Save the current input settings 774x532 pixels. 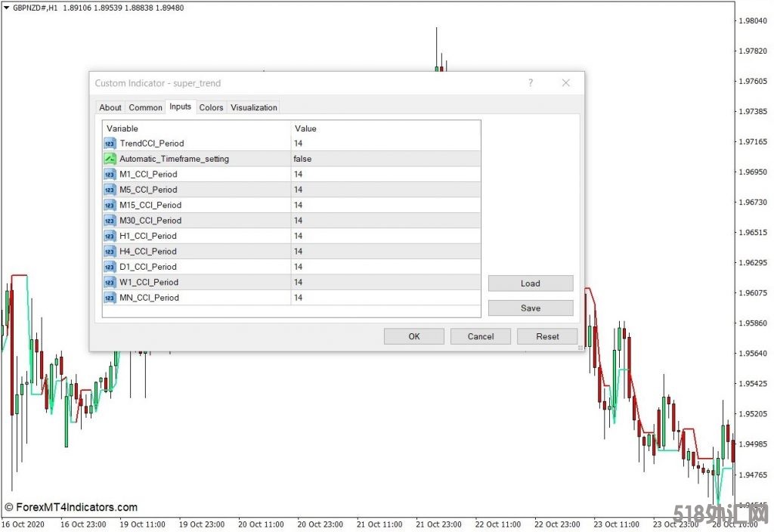[531, 308]
